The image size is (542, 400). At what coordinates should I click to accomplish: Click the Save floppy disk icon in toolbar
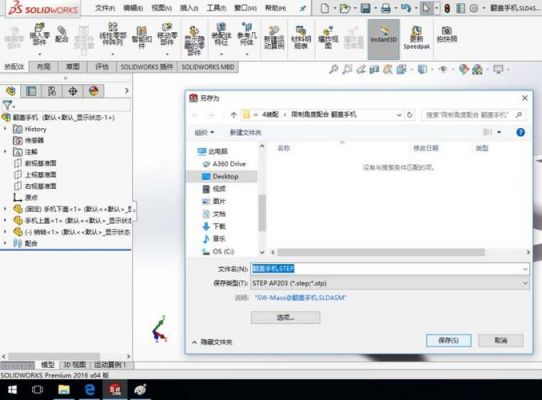pos(365,8)
